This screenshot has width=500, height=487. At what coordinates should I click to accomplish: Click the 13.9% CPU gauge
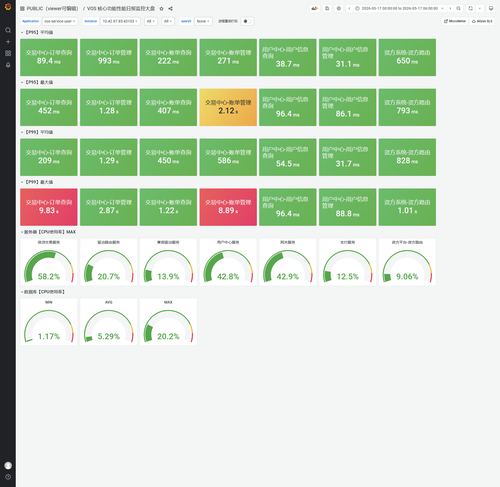(x=168, y=262)
